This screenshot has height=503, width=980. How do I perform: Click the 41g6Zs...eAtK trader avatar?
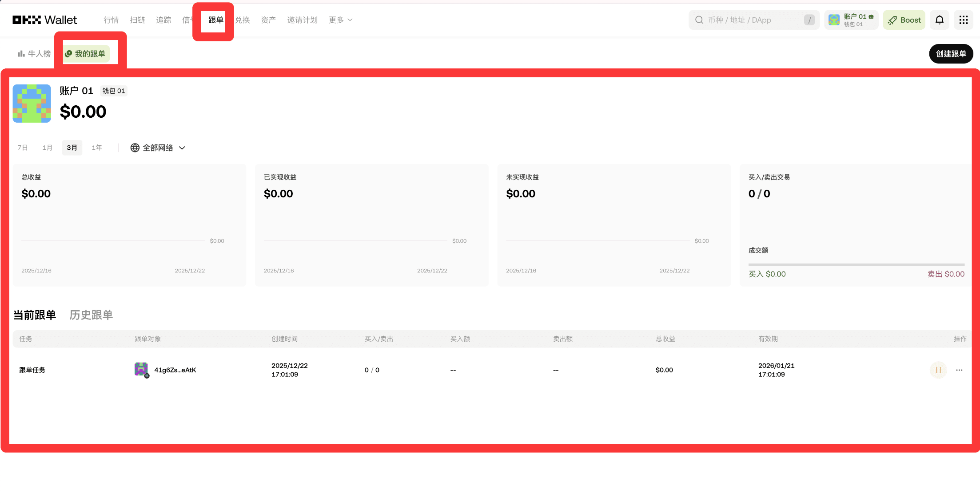click(x=141, y=369)
